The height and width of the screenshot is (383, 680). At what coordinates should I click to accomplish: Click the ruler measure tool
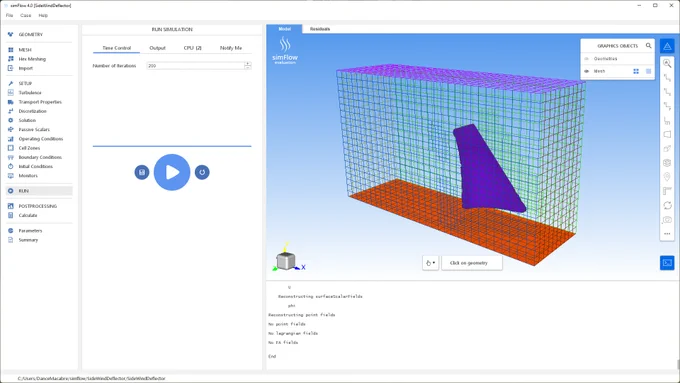[667, 191]
